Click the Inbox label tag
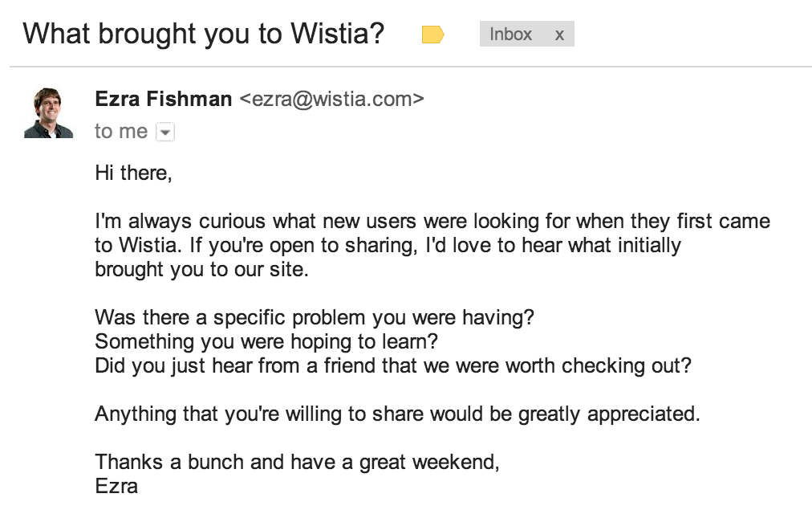The width and height of the screenshot is (812, 514). [x=510, y=35]
